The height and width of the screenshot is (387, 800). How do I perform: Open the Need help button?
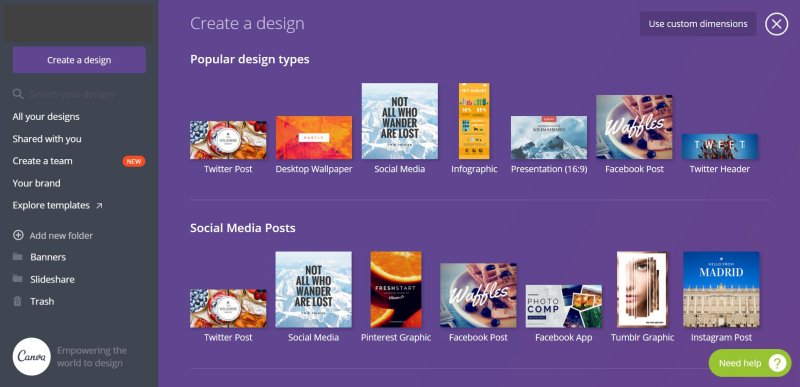[x=750, y=363]
